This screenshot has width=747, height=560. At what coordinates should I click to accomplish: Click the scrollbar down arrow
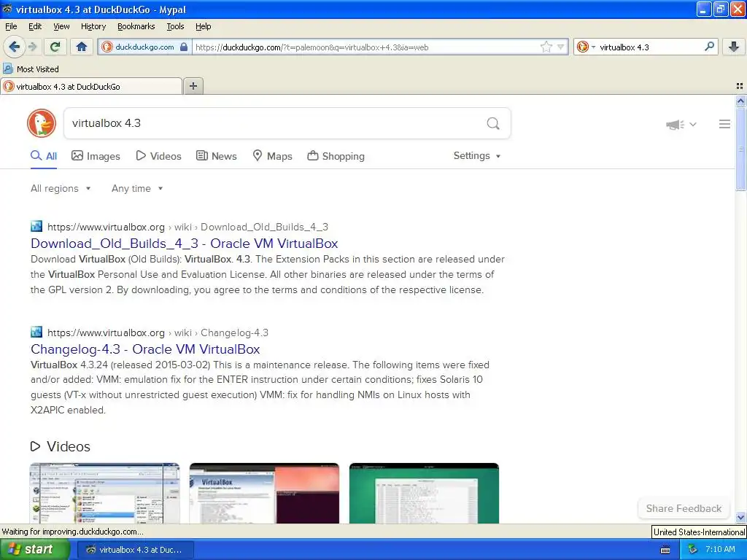click(x=740, y=518)
